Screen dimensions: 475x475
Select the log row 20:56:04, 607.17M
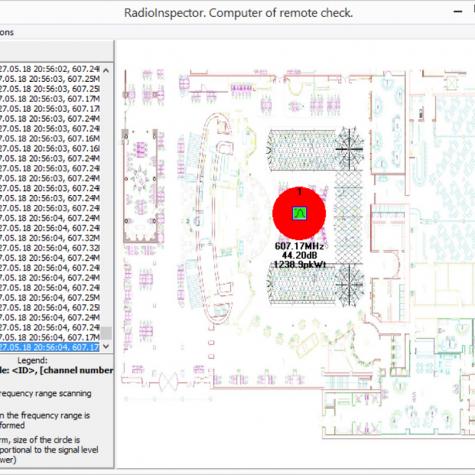pyautogui.click(x=50, y=337)
